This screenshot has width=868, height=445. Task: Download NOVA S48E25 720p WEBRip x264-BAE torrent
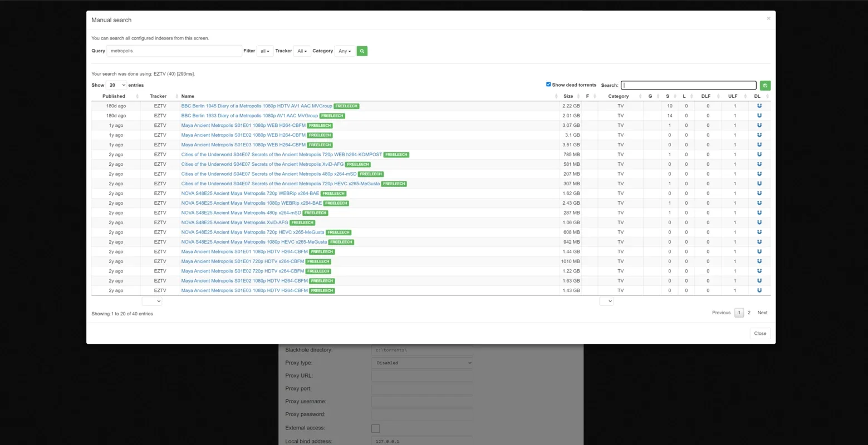(759, 194)
